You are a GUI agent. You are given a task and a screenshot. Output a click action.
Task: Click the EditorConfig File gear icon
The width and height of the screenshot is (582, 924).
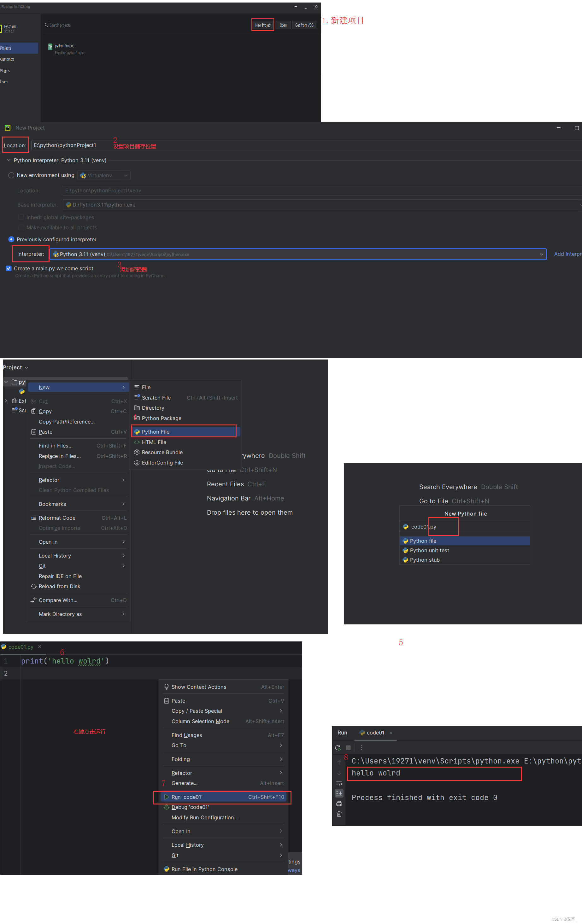click(x=137, y=462)
